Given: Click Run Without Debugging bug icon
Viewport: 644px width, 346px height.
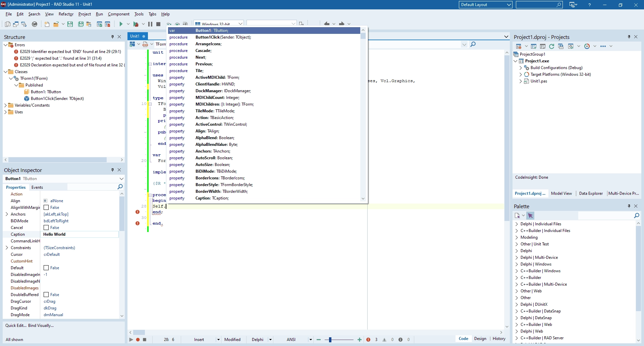Looking at the screenshot, I should [136, 24].
